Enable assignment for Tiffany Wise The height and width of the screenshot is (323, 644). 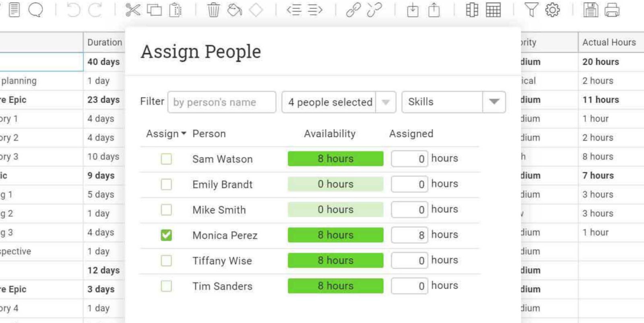[x=166, y=261]
